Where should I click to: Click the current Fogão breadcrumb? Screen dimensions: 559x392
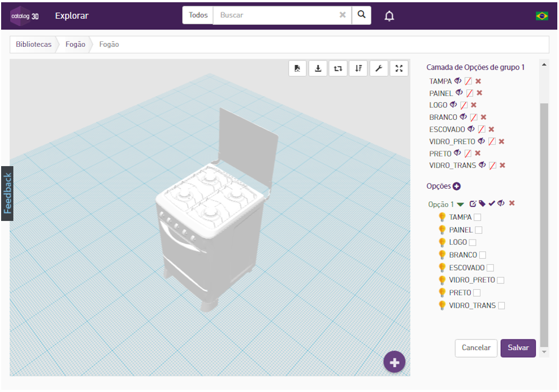point(109,44)
